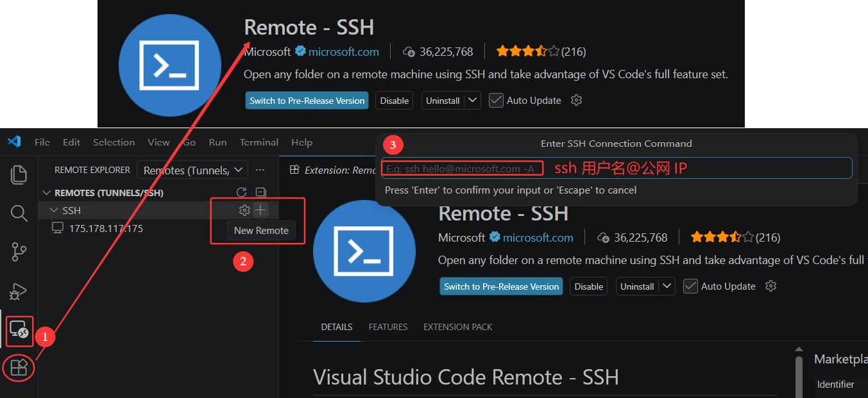
Task: Click Disable button in VS Code page
Action: coord(589,286)
